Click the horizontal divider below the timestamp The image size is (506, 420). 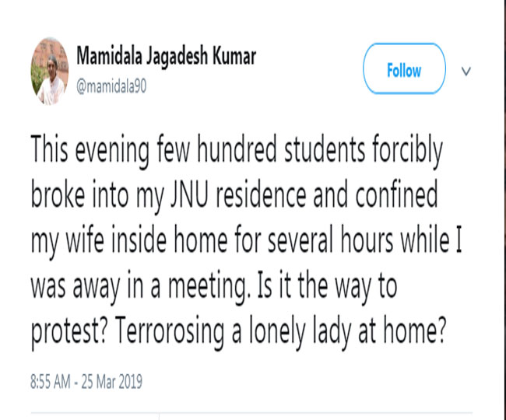click(x=251, y=412)
